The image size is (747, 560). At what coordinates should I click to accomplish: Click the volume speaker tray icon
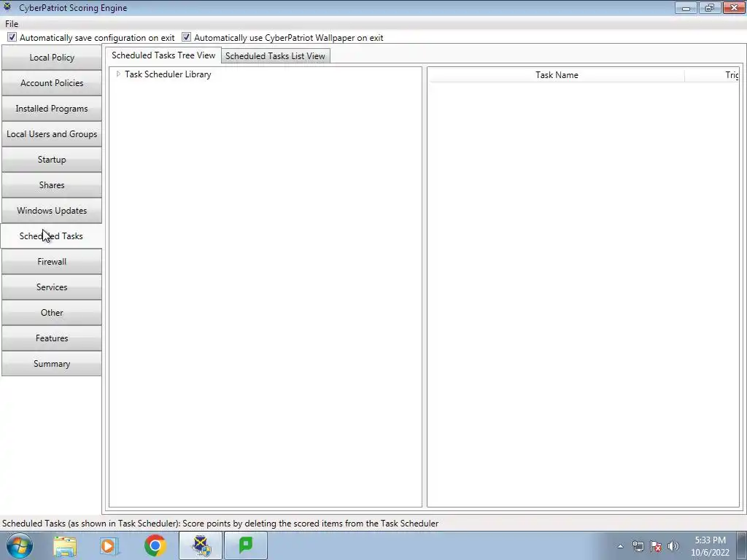[x=673, y=546]
